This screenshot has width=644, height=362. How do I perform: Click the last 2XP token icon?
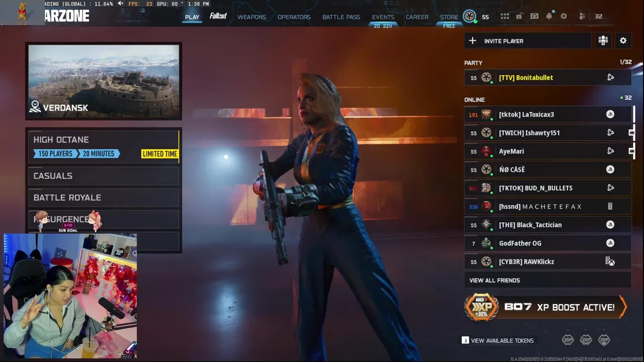604,340
